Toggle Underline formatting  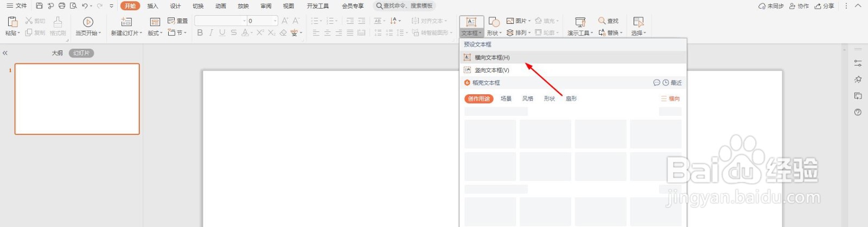(x=222, y=33)
